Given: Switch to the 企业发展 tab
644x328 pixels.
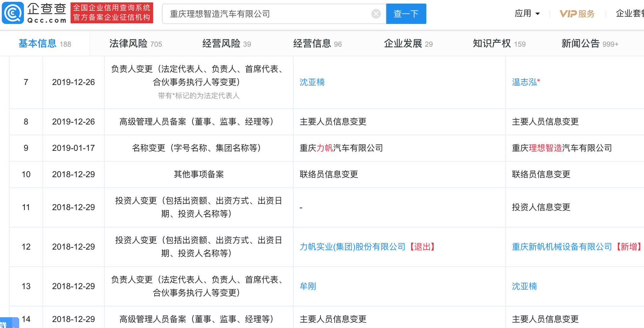Looking at the screenshot, I should pyautogui.click(x=408, y=44).
